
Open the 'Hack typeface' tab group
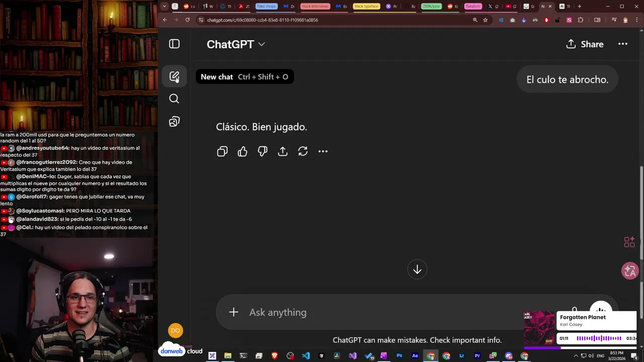[366, 7]
